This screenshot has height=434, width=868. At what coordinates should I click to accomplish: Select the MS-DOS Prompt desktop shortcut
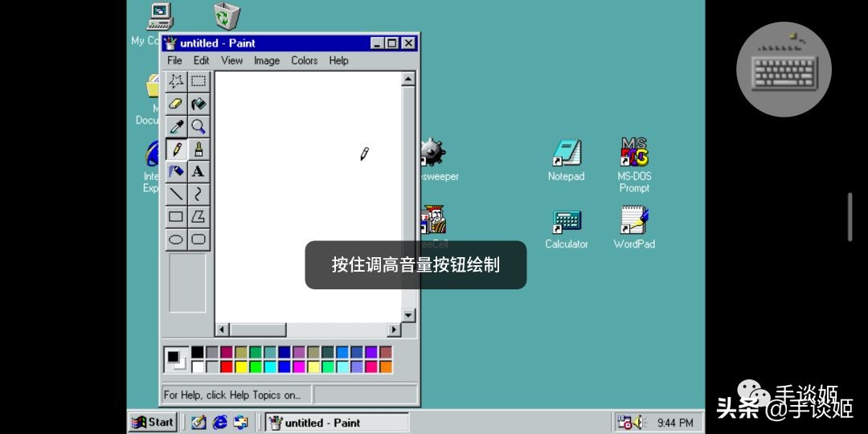pos(634,165)
